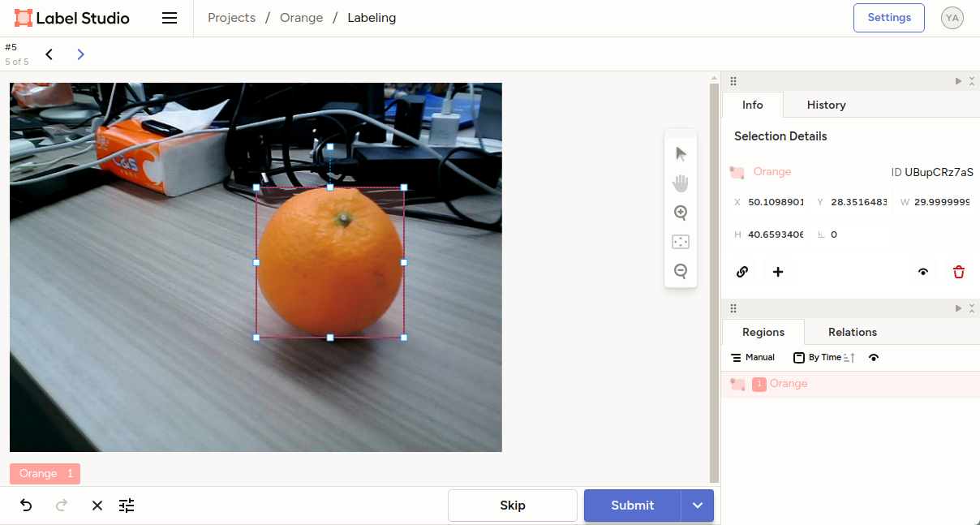This screenshot has width=980, height=525.
Task: Click the X coordinate field
Action: click(x=767, y=202)
